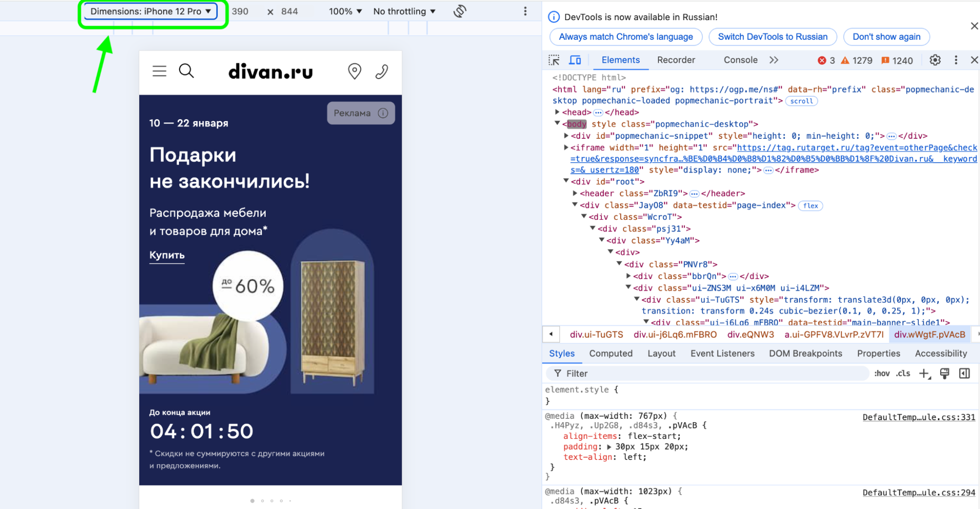Click the rotate device icon in toolbar
This screenshot has width=980, height=509.
[x=460, y=11]
